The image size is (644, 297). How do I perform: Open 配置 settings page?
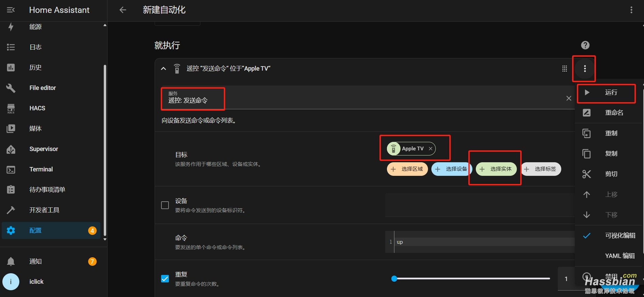click(51, 230)
